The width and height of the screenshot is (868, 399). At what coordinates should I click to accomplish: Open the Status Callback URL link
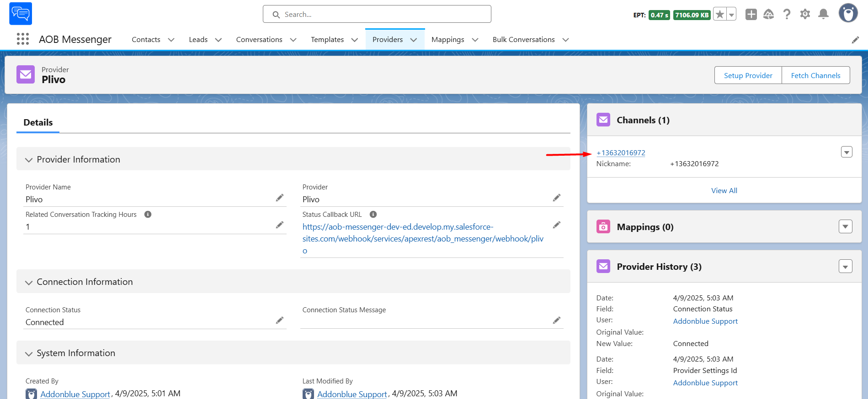pyautogui.click(x=423, y=239)
